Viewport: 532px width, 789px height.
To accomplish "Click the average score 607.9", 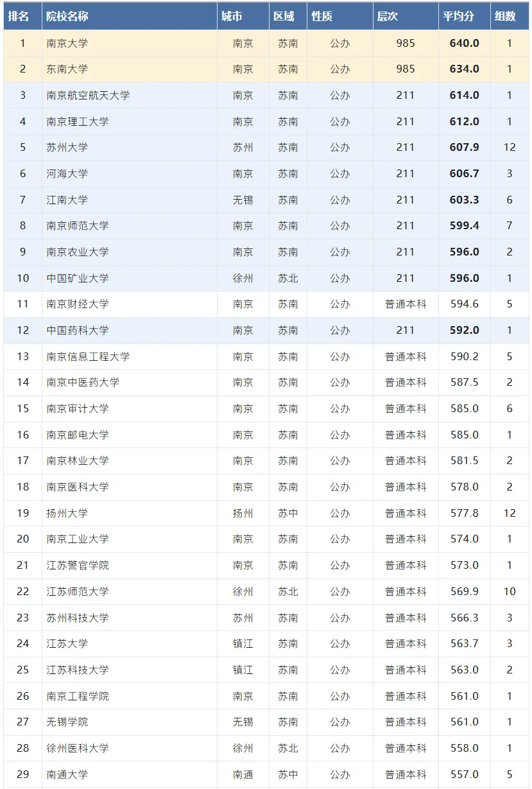I will (465, 148).
